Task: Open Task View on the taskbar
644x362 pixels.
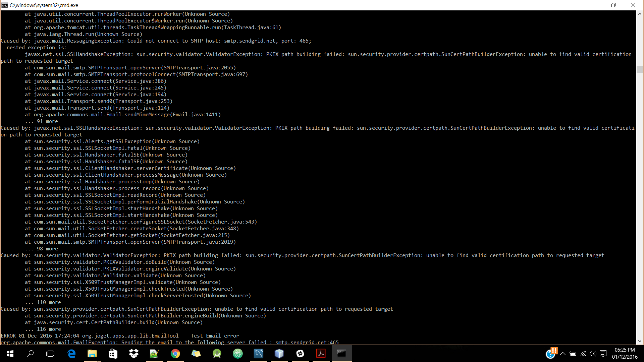Action: coord(50,354)
